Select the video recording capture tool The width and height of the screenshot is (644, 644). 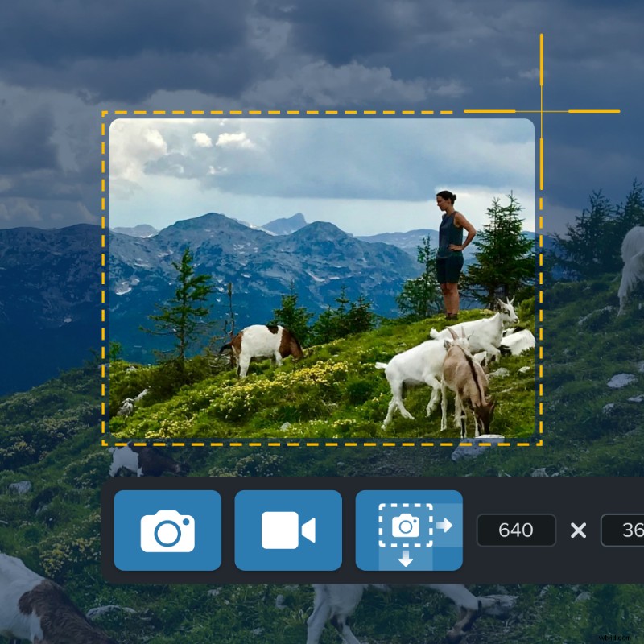288,531
